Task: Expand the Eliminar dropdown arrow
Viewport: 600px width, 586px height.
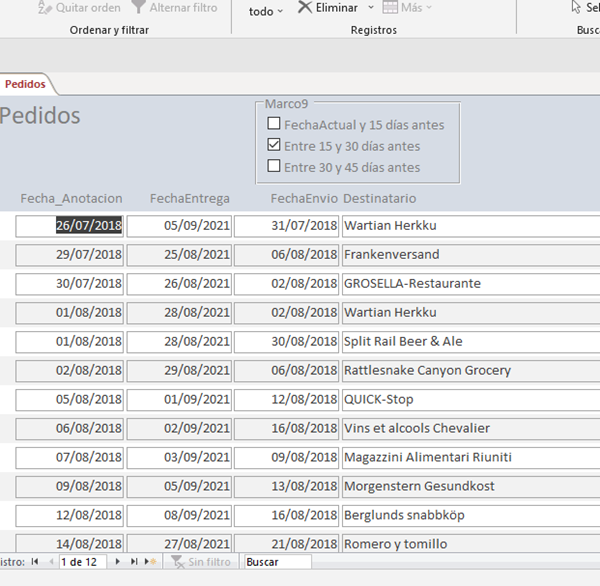Action: click(x=370, y=7)
